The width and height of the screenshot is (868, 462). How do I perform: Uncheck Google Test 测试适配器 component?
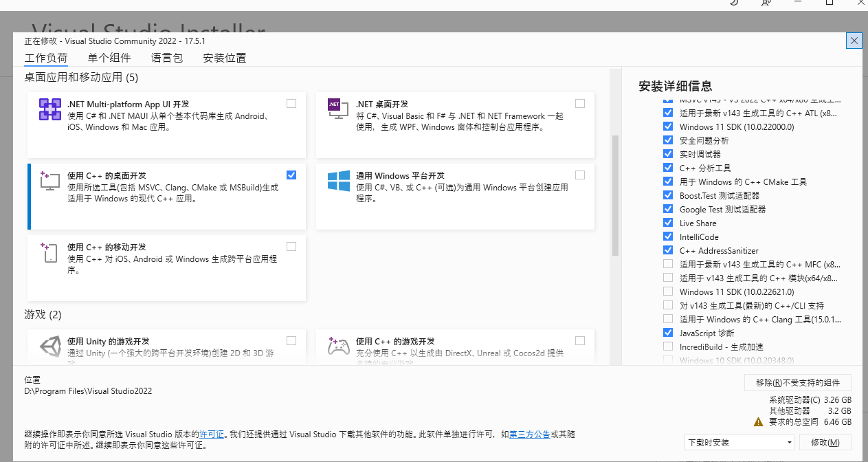pyautogui.click(x=668, y=209)
